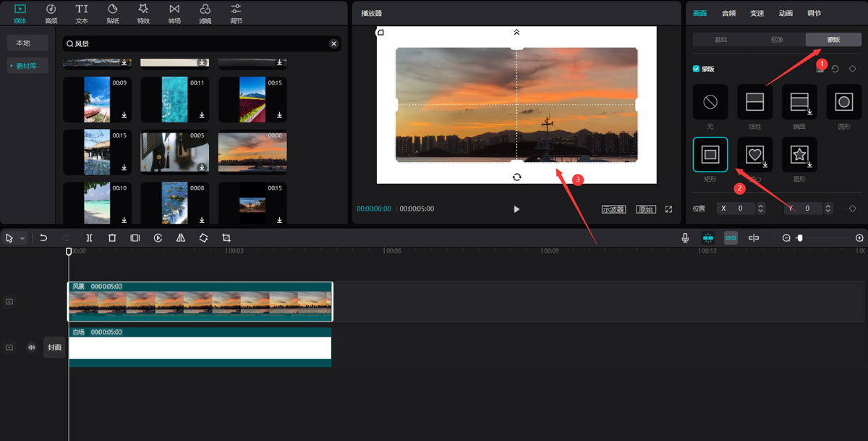Mute the 白场 track audio
This screenshot has width=868, height=441.
click(x=31, y=348)
